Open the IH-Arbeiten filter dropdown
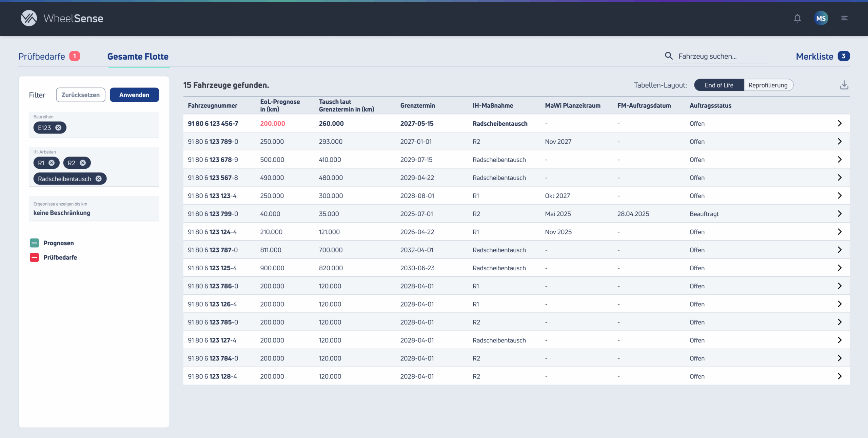Screen dimensions: 868x438 click(94, 167)
